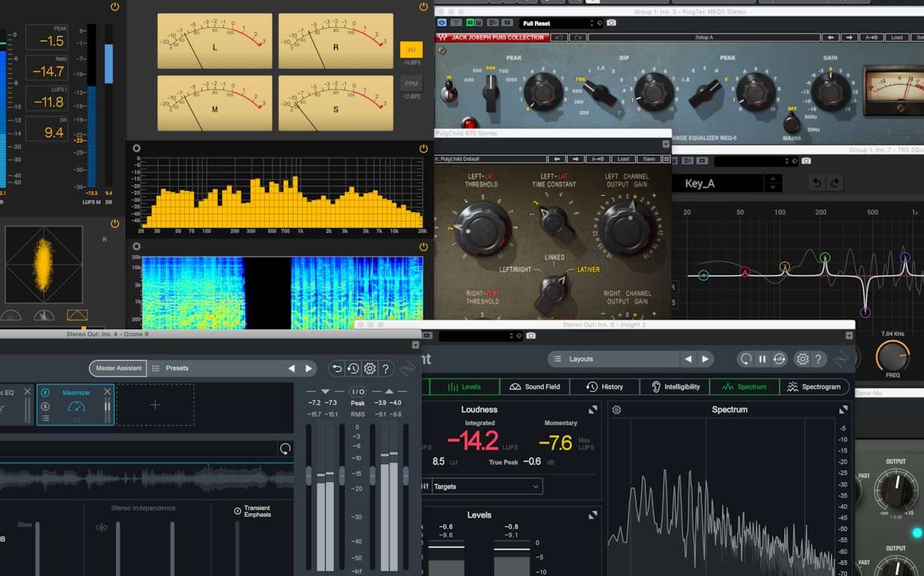The height and width of the screenshot is (576, 924).
Task: Open spectrum analyzer gear settings
Action: click(x=136, y=148)
